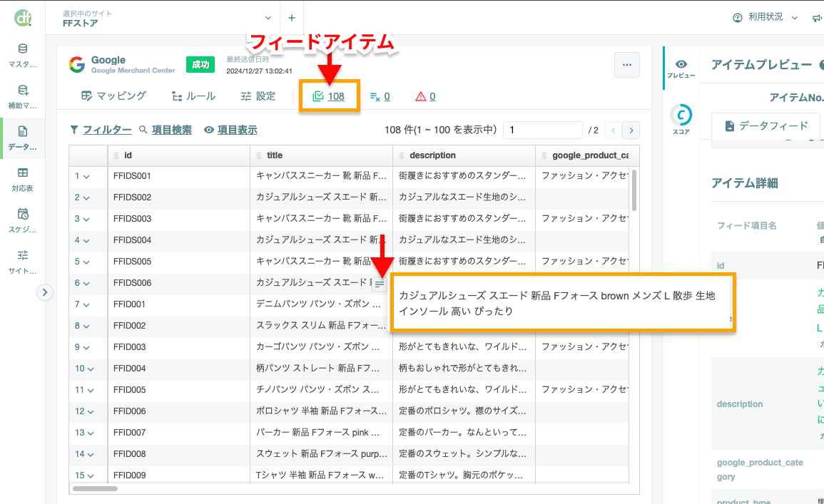Open the フィルター link

(101, 130)
